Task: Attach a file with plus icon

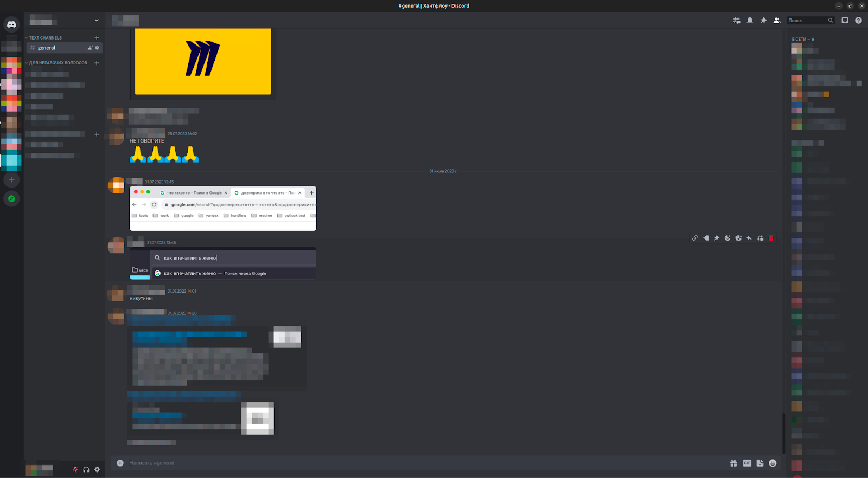Action: point(120,463)
